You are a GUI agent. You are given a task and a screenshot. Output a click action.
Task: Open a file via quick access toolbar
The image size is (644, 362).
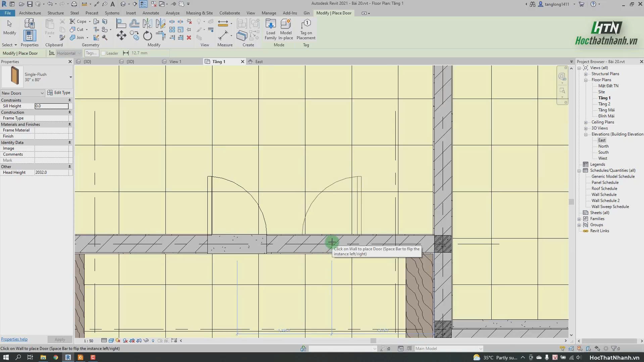[x=21, y=4]
